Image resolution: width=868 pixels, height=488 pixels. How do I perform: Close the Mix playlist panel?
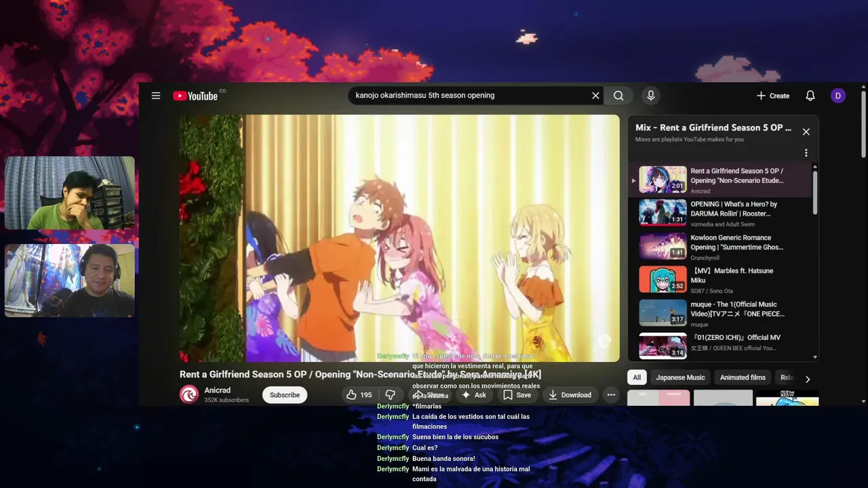point(806,131)
